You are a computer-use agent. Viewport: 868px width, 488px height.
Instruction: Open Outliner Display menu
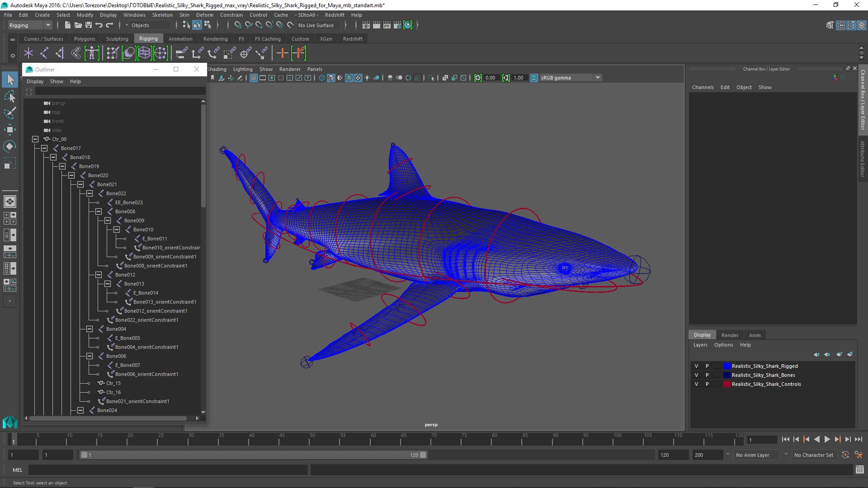[x=35, y=81]
